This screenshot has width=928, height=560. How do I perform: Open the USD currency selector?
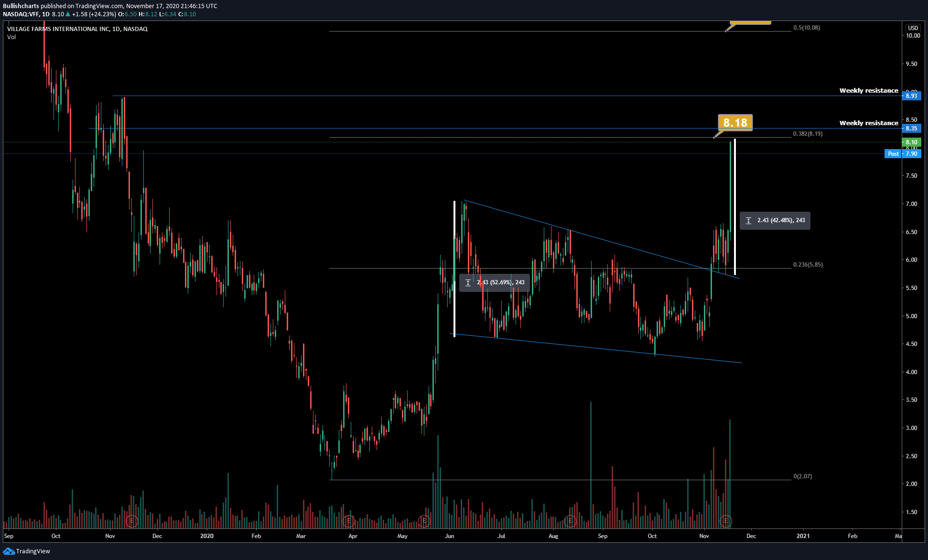913,28
